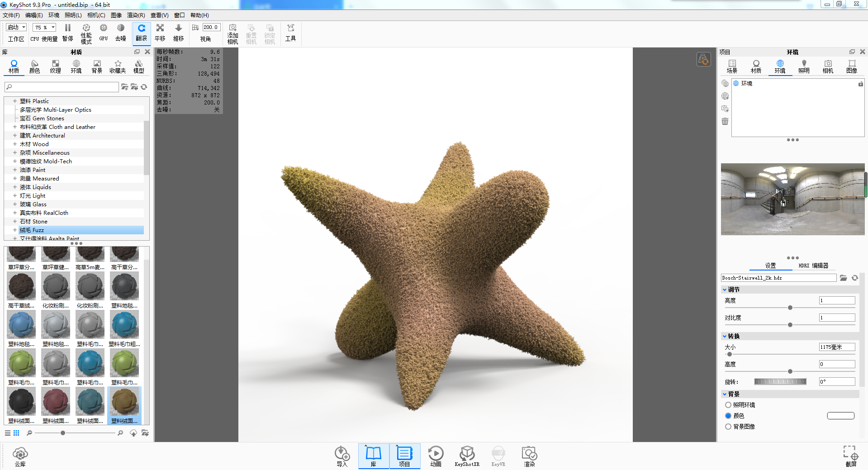Switch to project Lighting tab

click(x=804, y=66)
